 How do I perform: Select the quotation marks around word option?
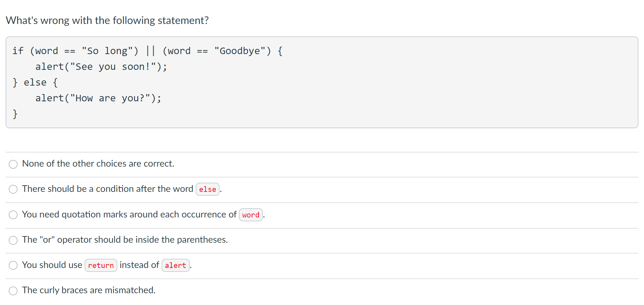(x=13, y=215)
